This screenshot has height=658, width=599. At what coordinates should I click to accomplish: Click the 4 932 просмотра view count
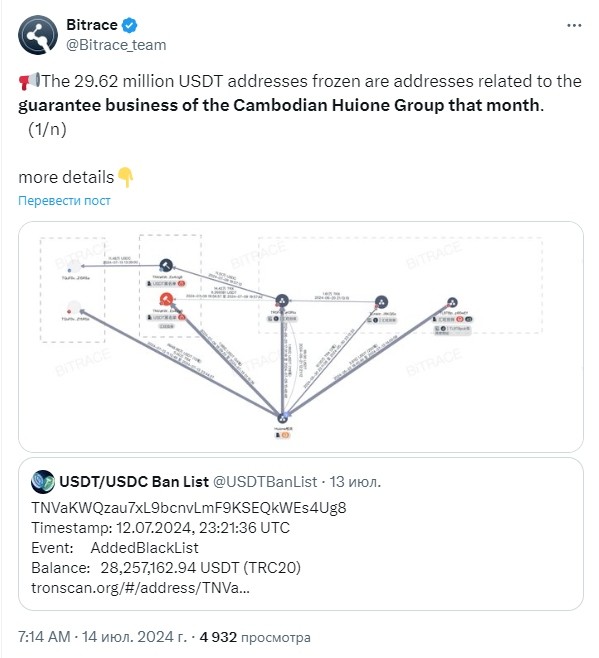[x=255, y=637]
